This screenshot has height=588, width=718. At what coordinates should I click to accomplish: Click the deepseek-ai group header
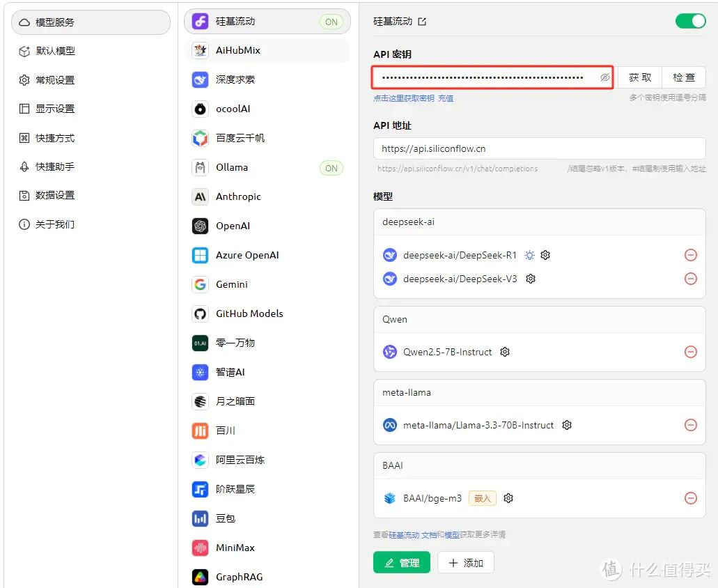(x=540, y=222)
